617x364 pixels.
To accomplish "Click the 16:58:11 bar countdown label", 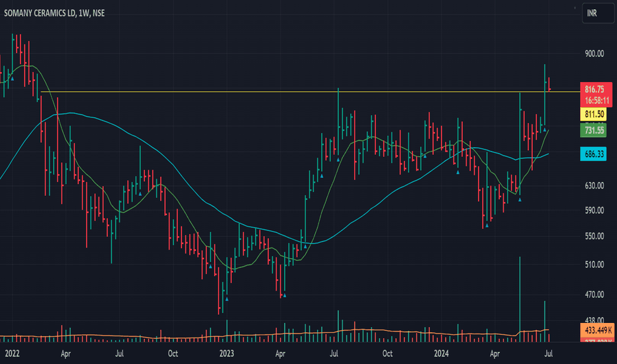I will pos(596,101).
